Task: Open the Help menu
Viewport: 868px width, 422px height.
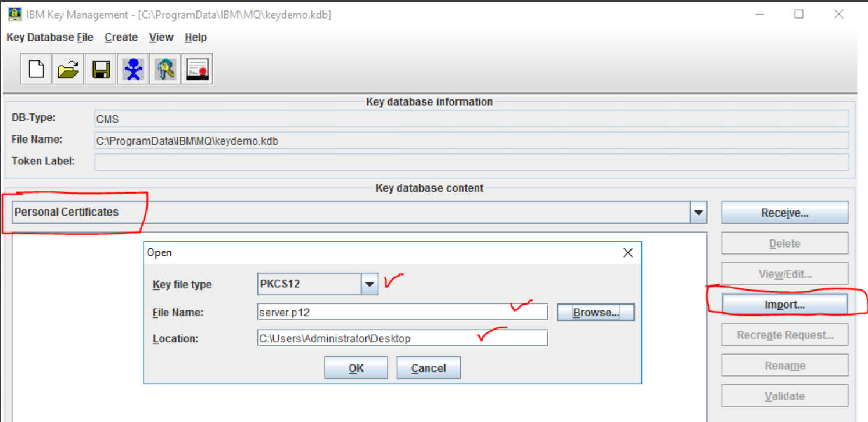Action: point(196,37)
